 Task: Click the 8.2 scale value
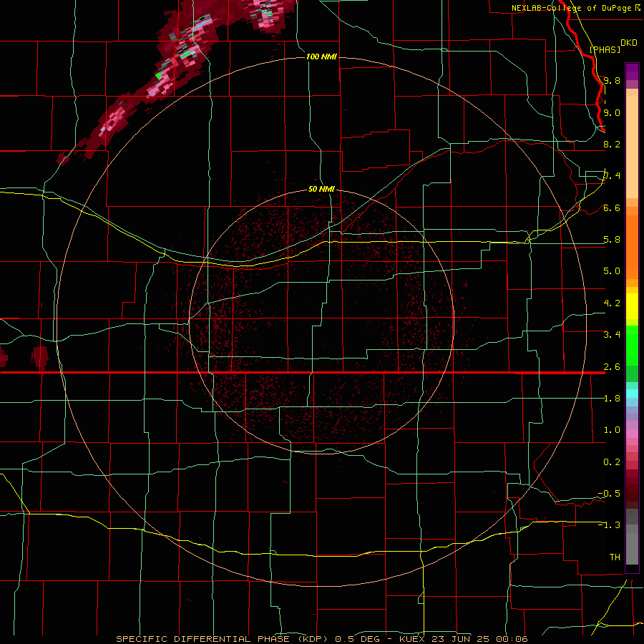click(x=612, y=144)
